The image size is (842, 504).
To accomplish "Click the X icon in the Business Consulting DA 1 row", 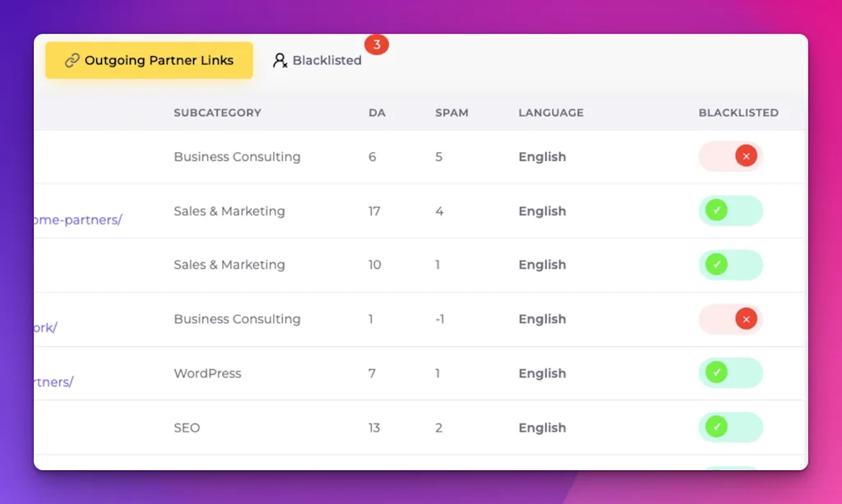I will 745,319.
